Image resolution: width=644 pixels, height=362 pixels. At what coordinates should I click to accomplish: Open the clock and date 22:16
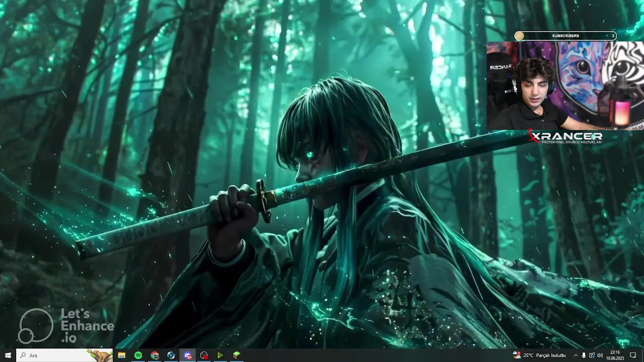tap(615, 355)
